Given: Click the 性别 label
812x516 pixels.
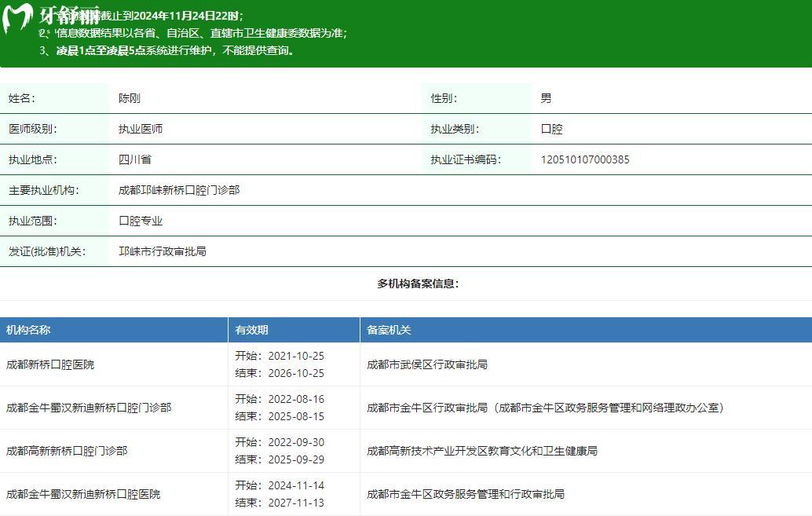Looking at the screenshot, I should pos(444,98).
